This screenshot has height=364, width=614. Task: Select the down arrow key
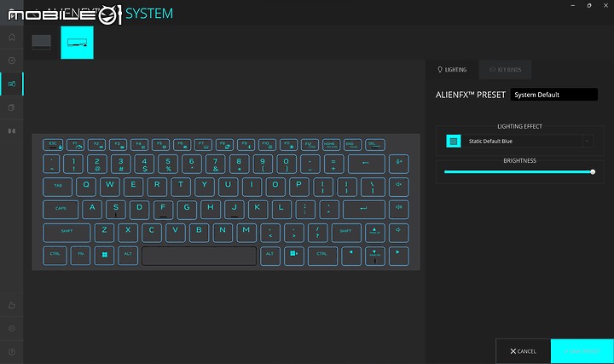point(374,256)
